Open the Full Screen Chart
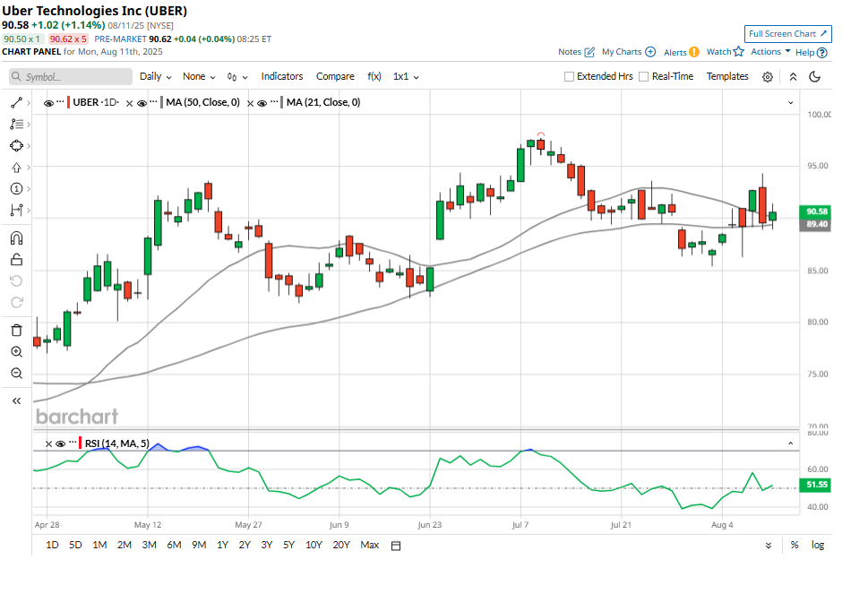 pyautogui.click(x=787, y=34)
